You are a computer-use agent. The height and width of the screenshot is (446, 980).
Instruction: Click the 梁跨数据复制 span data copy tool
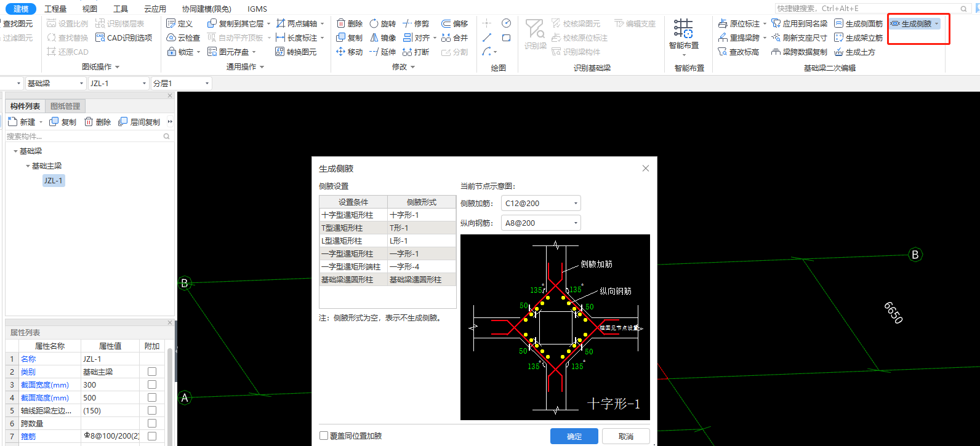(x=800, y=52)
